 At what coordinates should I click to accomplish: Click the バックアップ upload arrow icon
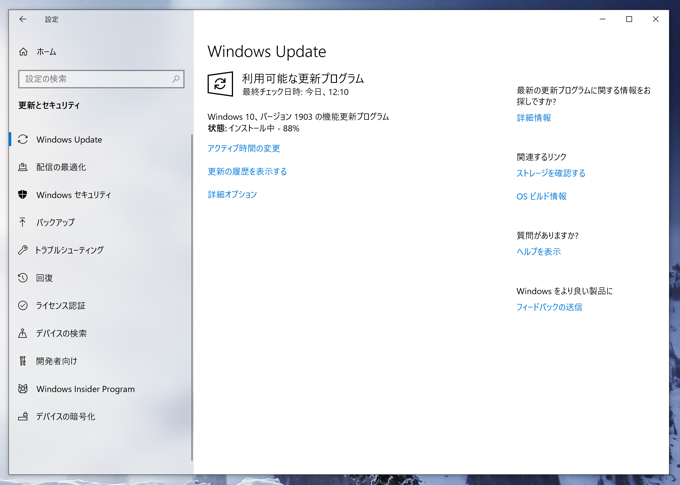tap(23, 222)
